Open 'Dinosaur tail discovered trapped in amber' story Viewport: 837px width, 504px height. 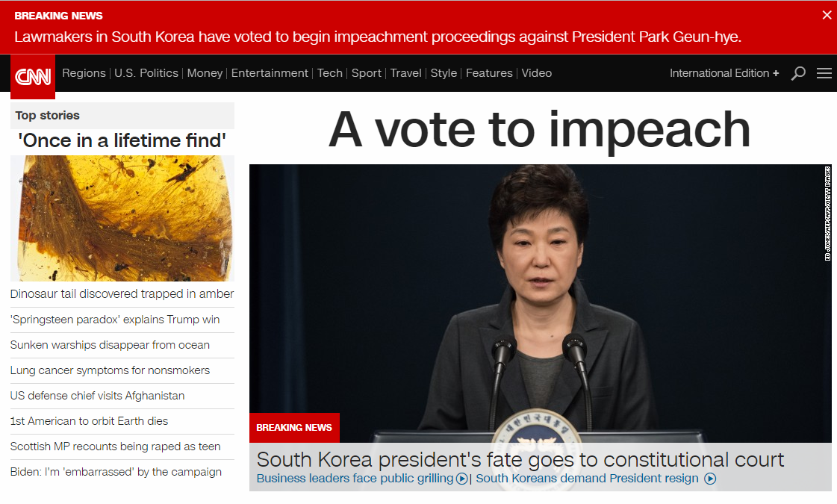122,294
